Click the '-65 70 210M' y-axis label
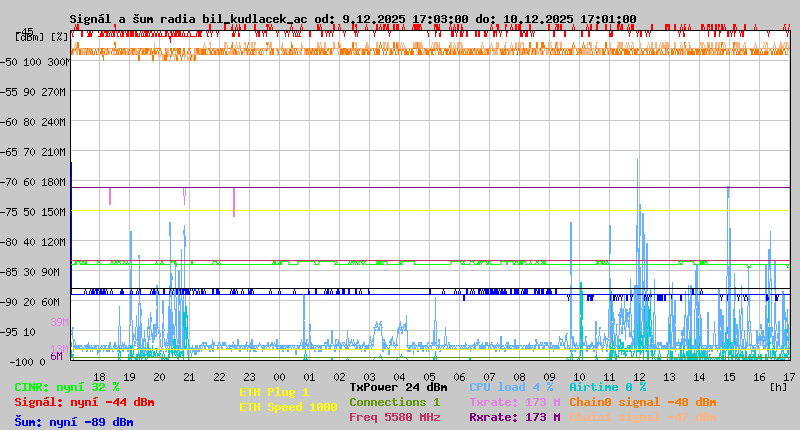This screenshot has width=800, height=430. [x=33, y=153]
